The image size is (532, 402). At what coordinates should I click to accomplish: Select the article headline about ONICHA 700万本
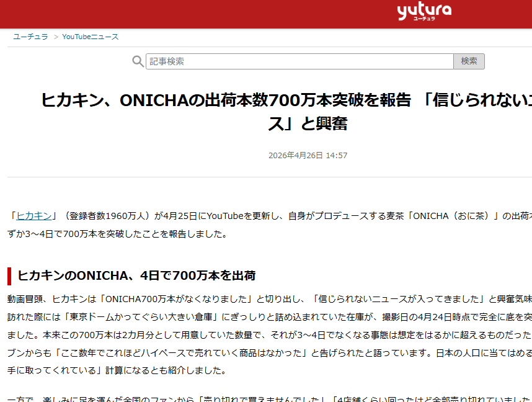(286, 112)
